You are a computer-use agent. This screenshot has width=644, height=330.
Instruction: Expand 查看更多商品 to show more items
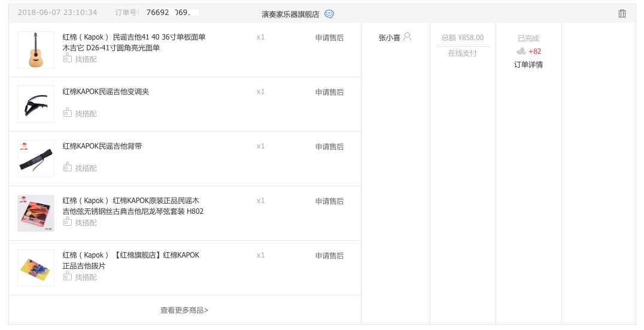[x=184, y=310]
